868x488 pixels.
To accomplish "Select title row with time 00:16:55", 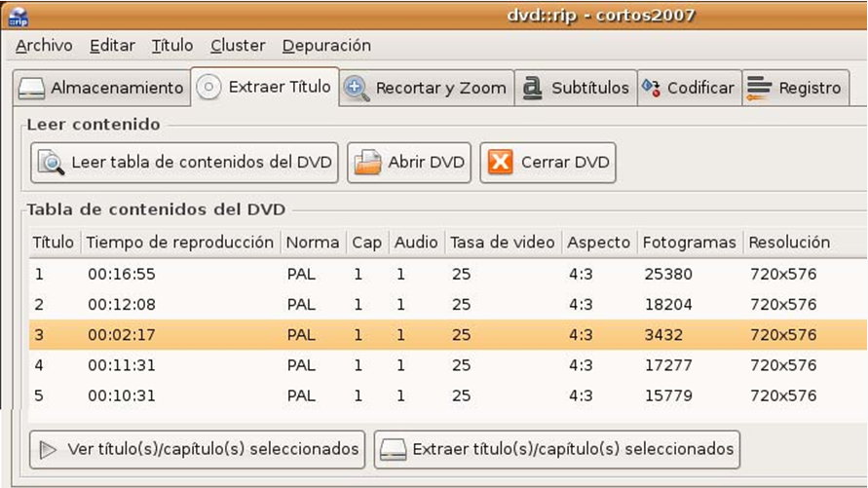I will tap(448, 274).
